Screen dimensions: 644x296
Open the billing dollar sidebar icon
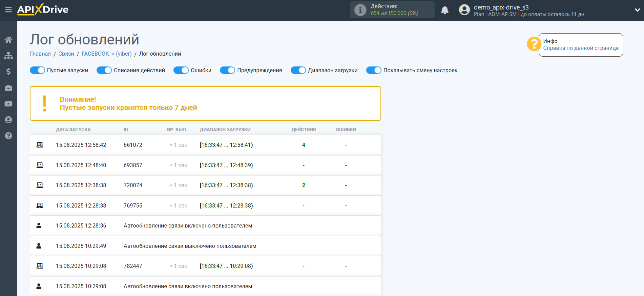tap(8, 72)
